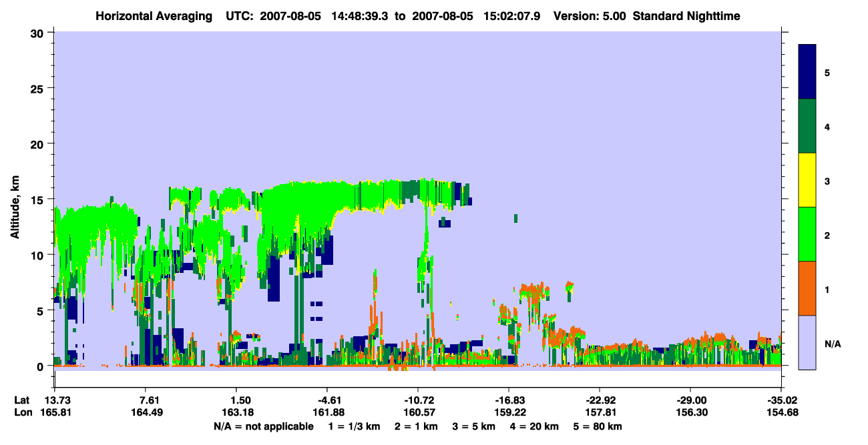The width and height of the screenshot is (868, 445).
Task: Click the altitude tick label '25'
Action: pos(37,88)
